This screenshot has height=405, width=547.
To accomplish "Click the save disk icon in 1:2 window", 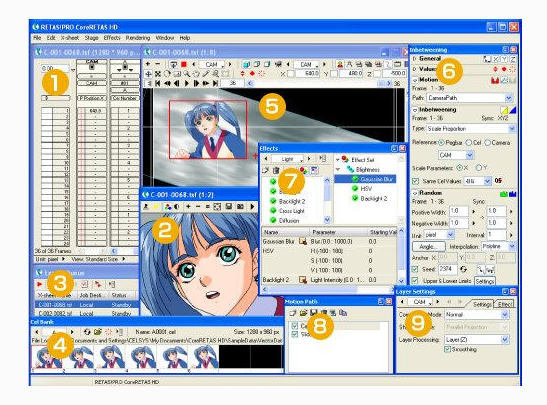I will point(229,207).
